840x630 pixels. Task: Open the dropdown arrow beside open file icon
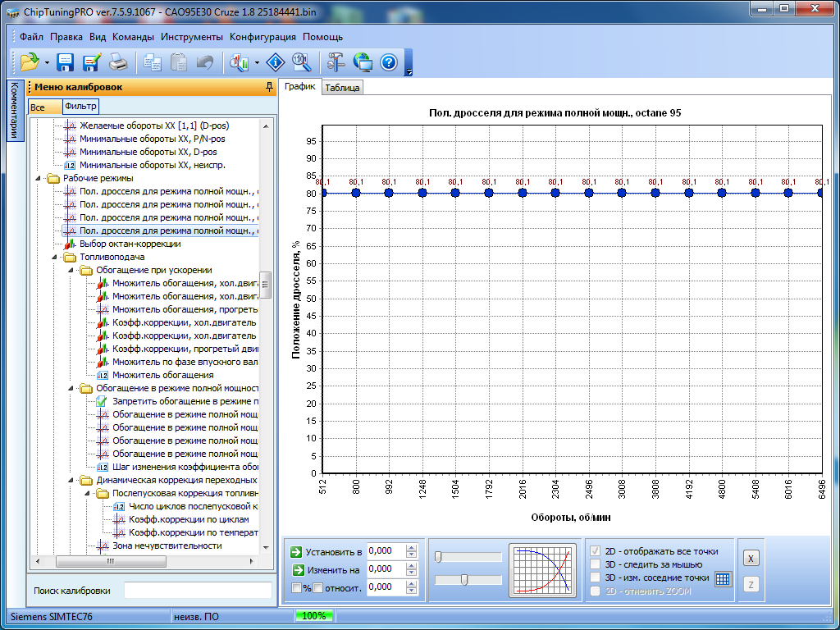click(47, 62)
